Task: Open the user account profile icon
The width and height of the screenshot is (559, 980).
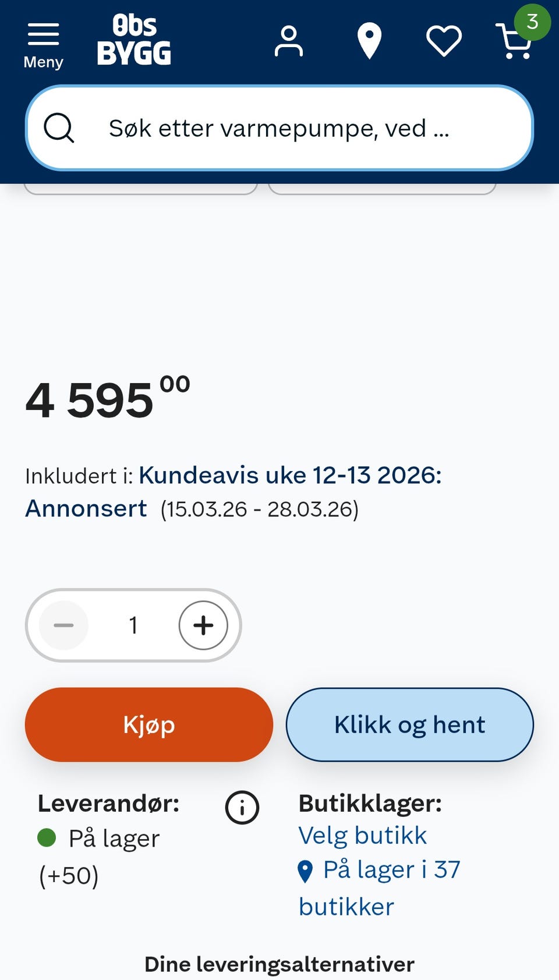Action: point(288,41)
